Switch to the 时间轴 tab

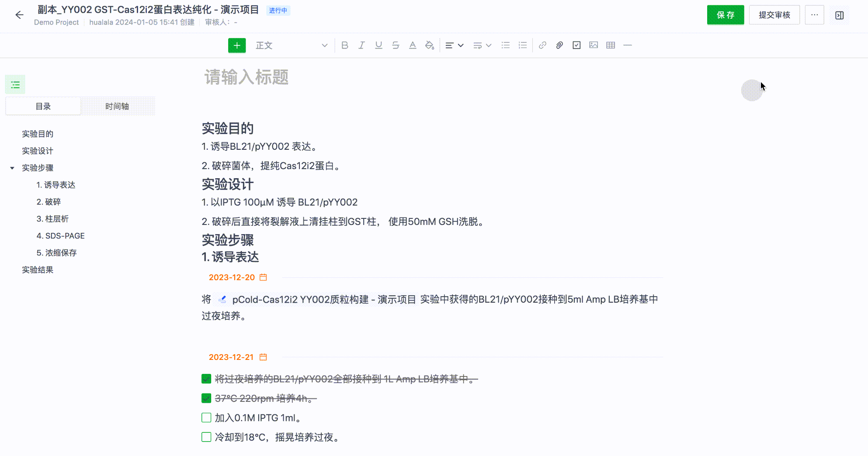tap(117, 106)
